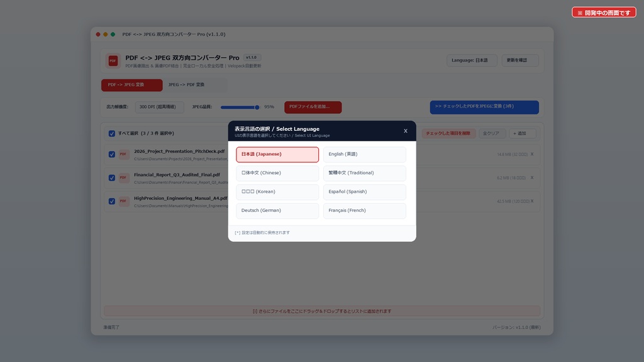644x362 pixels.
Task: Click the red PDFファイルを追加 button
Action: pos(313,107)
